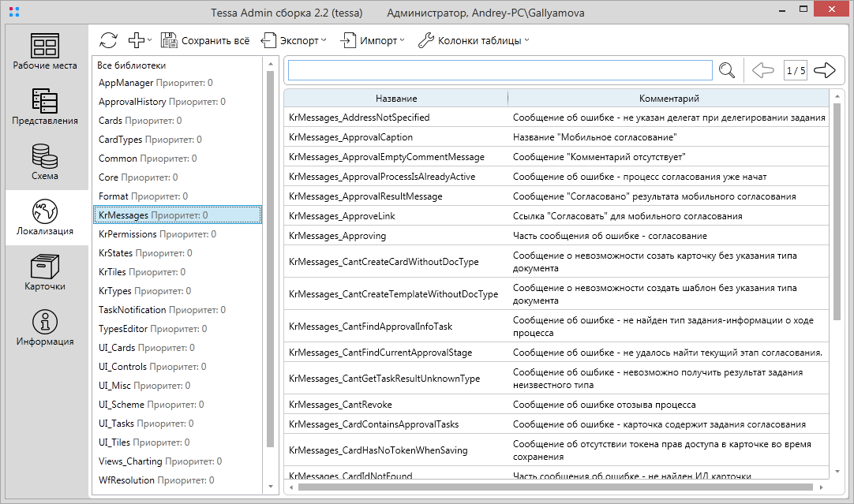
Task: Select Все библиотеки in library list
Action: pos(132,65)
